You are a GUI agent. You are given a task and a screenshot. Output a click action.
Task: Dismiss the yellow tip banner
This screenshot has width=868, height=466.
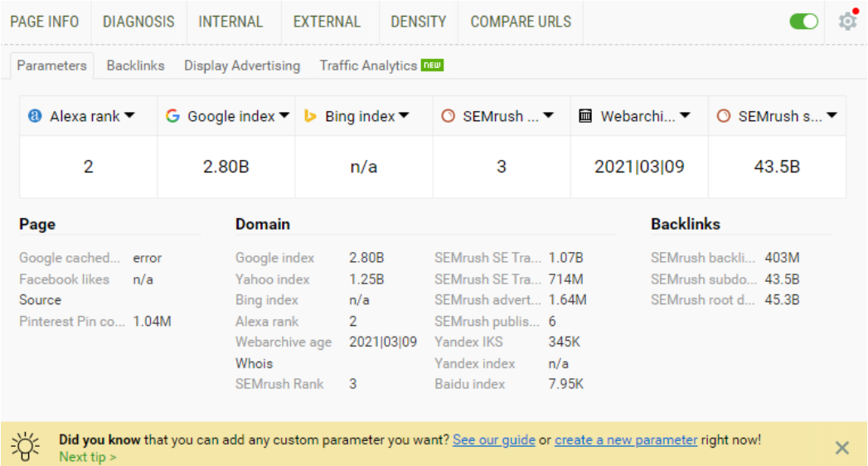842,447
